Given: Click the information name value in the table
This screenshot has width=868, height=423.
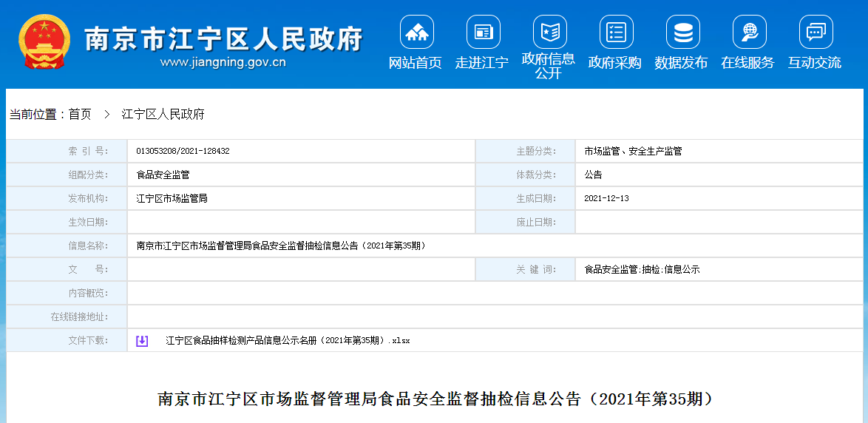Looking at the screenshot, I should (281, 246).
